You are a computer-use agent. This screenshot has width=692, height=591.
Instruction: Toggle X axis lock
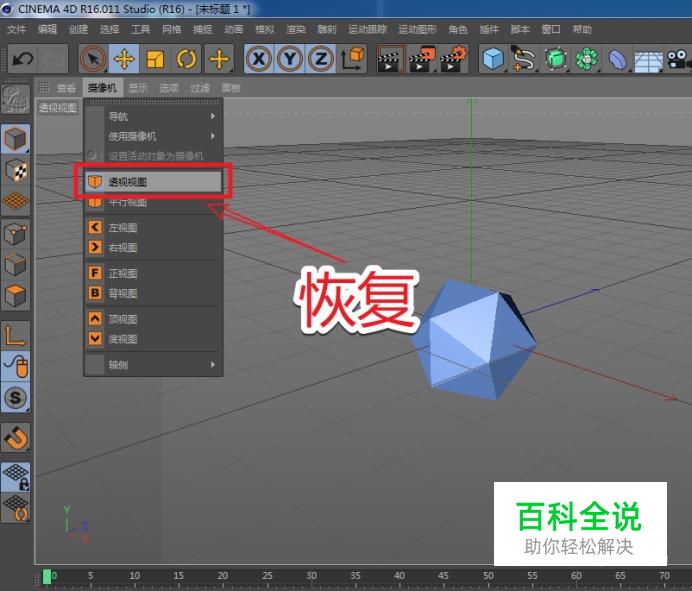click(x=259, y=59)
